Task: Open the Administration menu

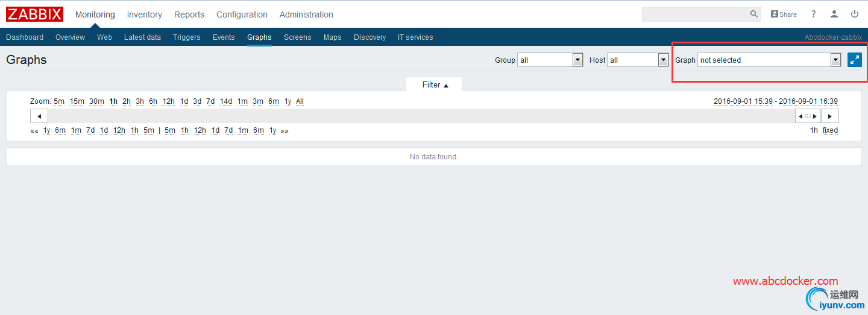Action: pos(306,14)
